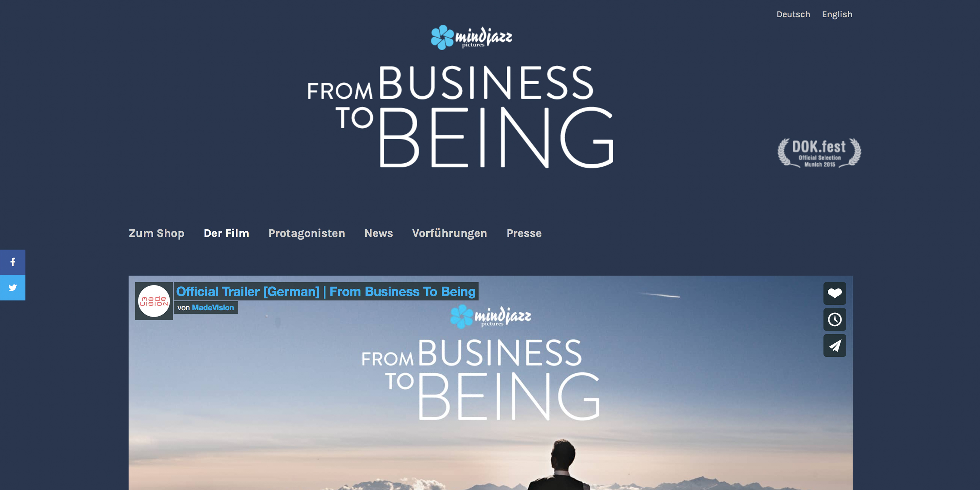Image resolution: width=980 pixels, height=490 pixels.
Task: Switch the site language to English
Action: click(837, 14)
